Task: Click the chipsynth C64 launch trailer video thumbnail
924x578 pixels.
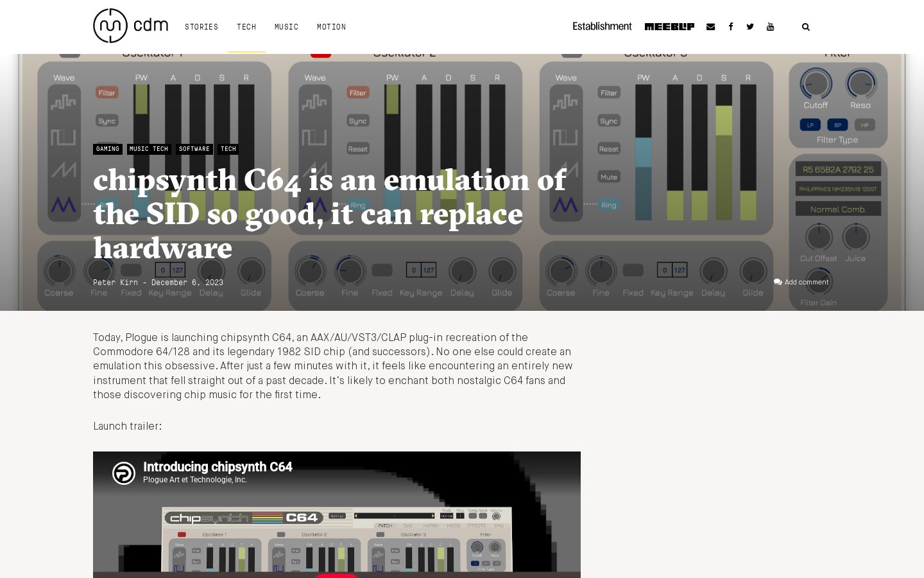Action: (x=337, y=514)
